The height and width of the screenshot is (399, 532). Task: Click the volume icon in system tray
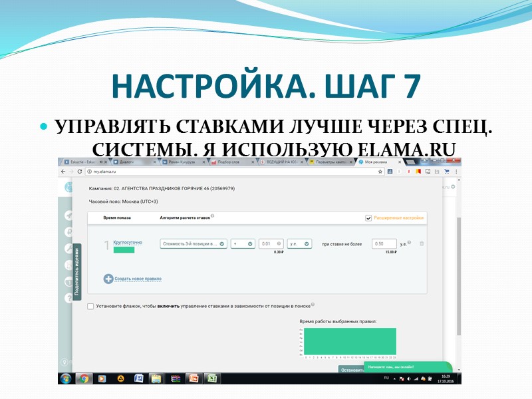[x=408, y=378]
